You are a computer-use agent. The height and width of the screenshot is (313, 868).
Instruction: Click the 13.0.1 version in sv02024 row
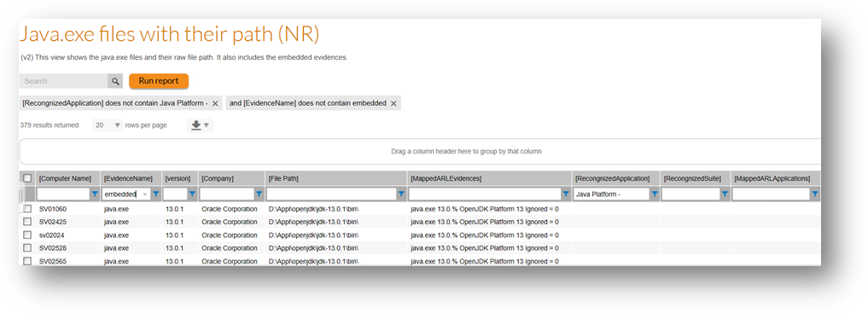tap(174, 235)
